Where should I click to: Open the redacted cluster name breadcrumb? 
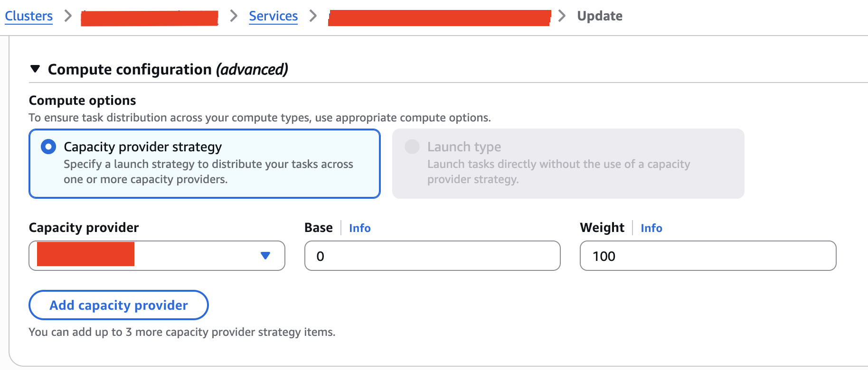[149, 18]
